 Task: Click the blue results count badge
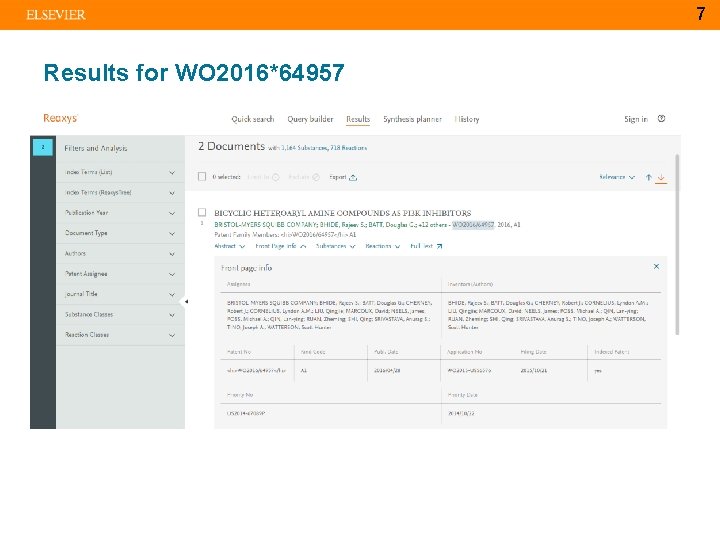point(43,147)
